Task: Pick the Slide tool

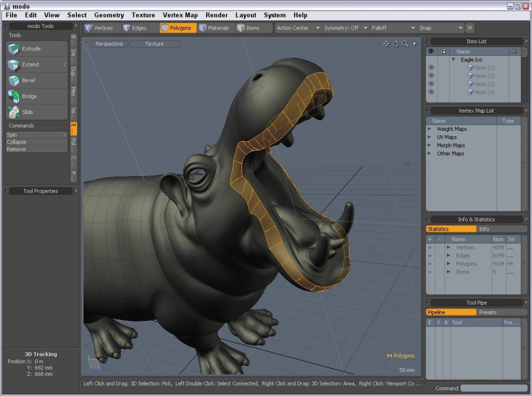Action: point(36,112)
